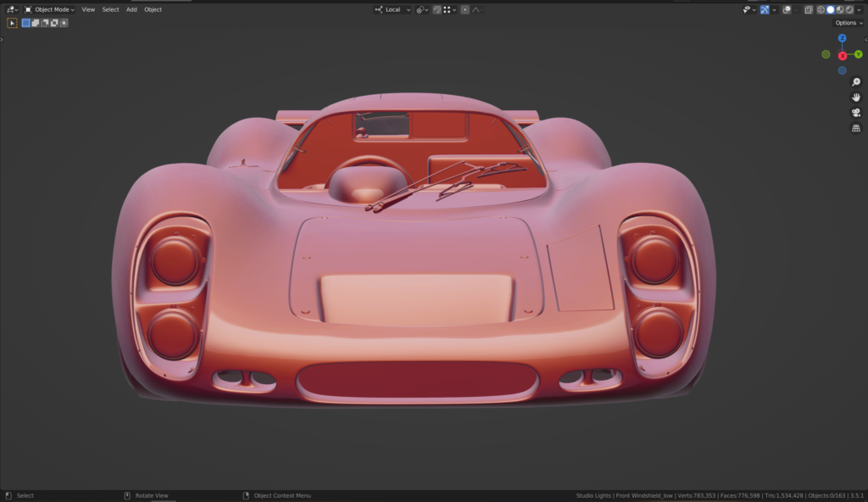
Task: Click the negative Y axis gizmo dot
Action: pyautogui.click(x=826, y=54)
